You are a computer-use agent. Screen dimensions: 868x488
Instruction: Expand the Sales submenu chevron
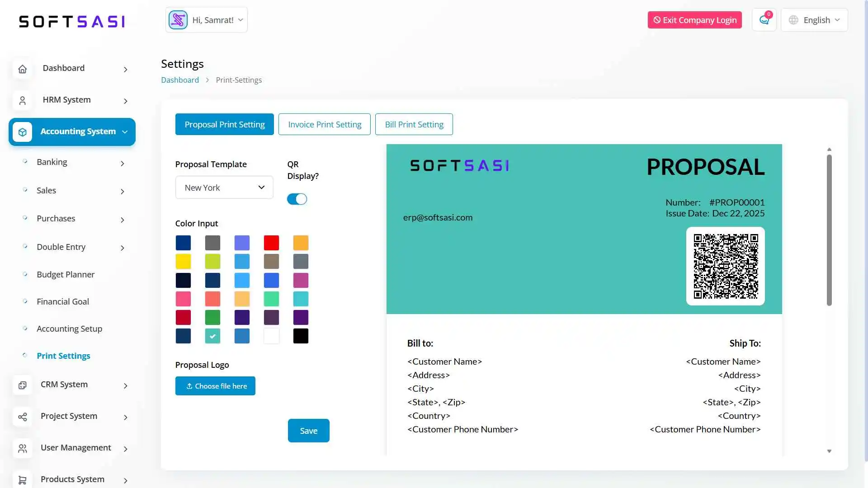click(123, 192)
